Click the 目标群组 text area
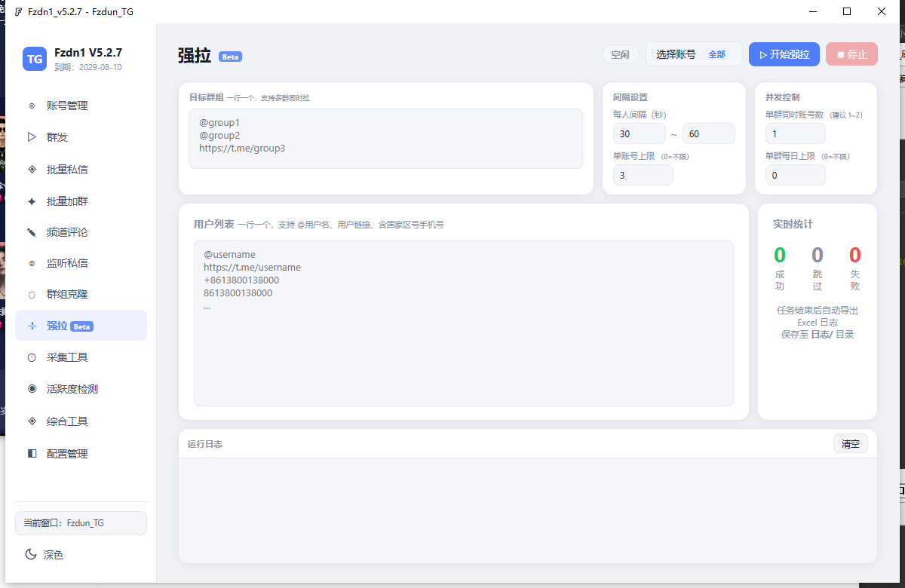This screenshot has height=588, width=905. (385, 139)
